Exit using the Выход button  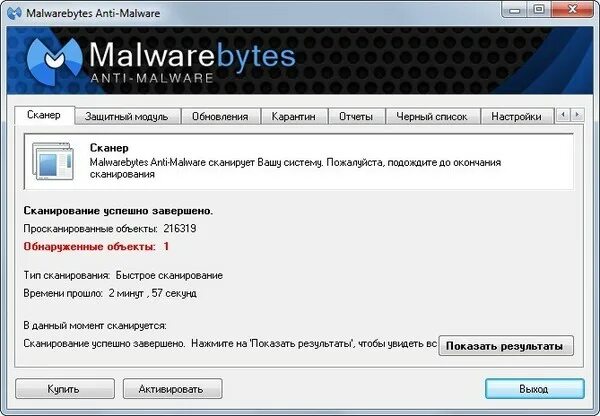click(535, 389)
